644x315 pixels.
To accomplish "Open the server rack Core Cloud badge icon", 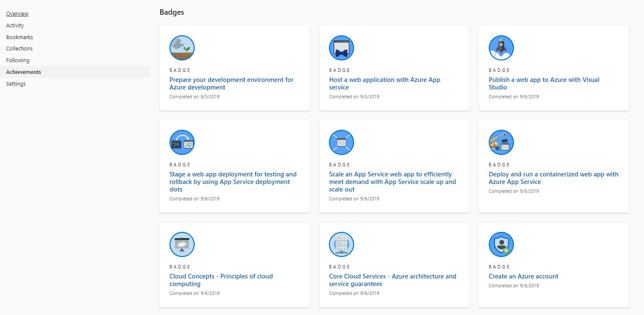I will coord(342,244).
